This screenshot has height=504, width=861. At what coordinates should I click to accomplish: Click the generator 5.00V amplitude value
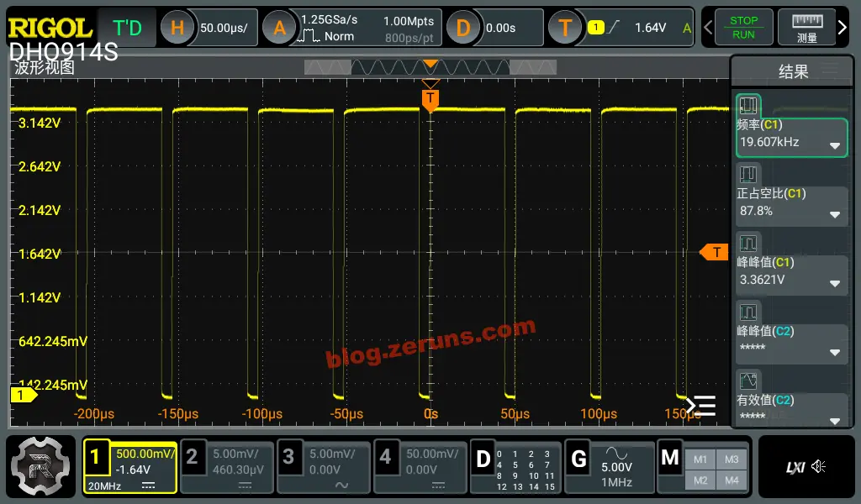(616, 467)
